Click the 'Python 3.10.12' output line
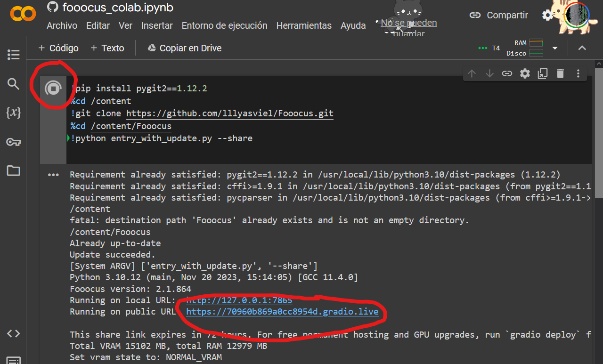Screen dimensions: 603x364 214,277
